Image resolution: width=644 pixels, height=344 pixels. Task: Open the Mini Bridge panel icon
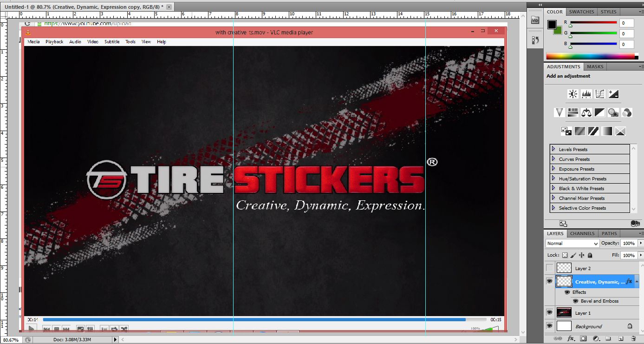(x=535, y=20)
